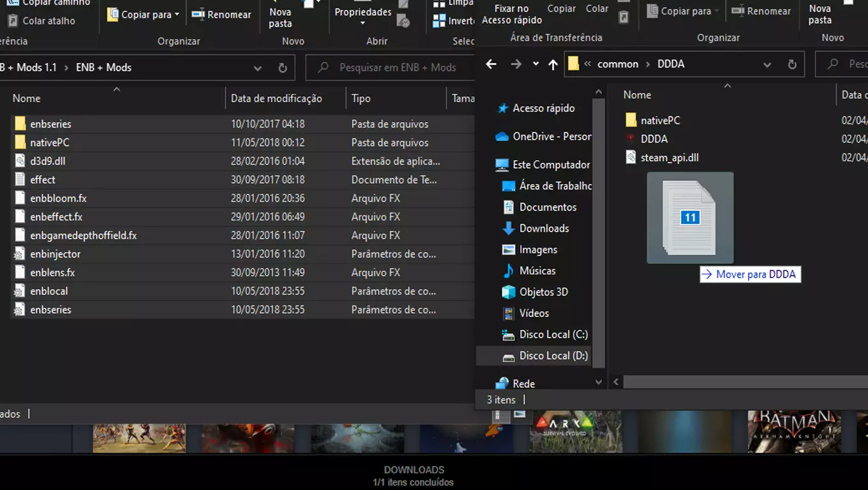Refresh the DDDA folder view
This screenshot has width=868, height=490.
coord(792,64)
